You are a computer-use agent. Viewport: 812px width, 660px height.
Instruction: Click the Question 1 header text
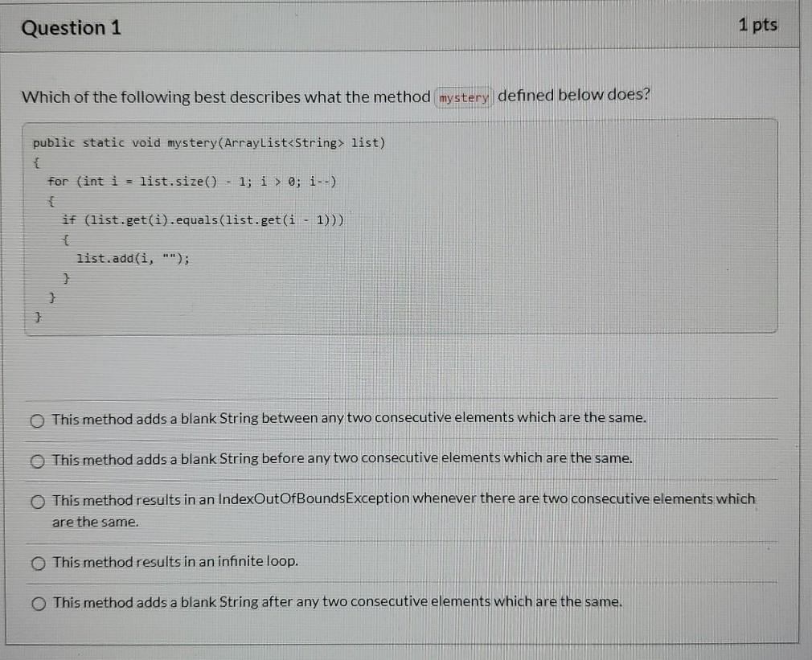(71, 27)
